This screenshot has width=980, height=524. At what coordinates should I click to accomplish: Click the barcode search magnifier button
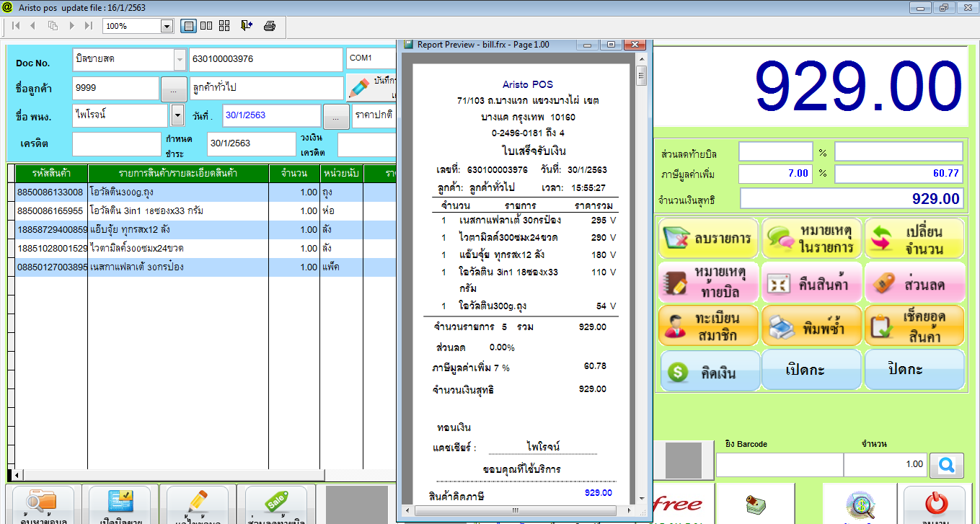(x=946, y=465)
